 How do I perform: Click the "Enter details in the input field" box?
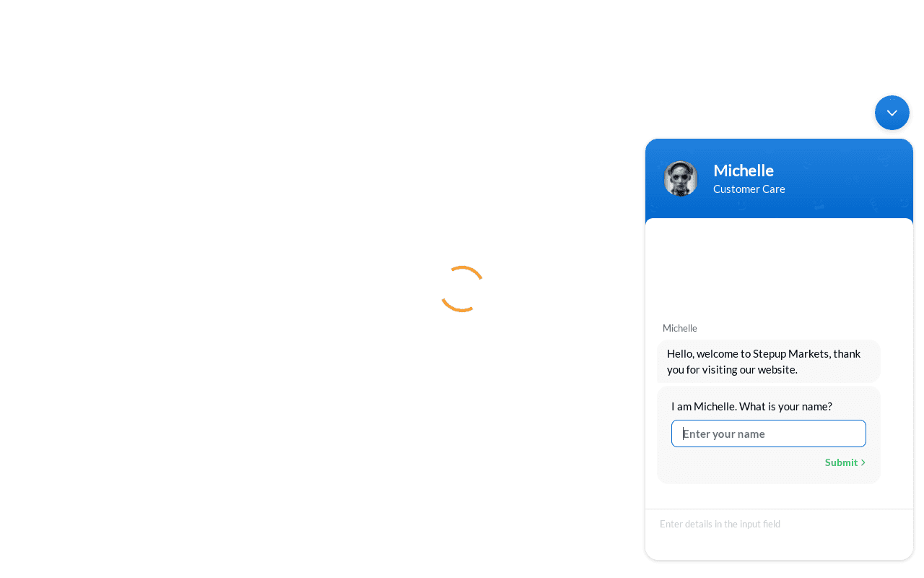click(x=779, y=524)
